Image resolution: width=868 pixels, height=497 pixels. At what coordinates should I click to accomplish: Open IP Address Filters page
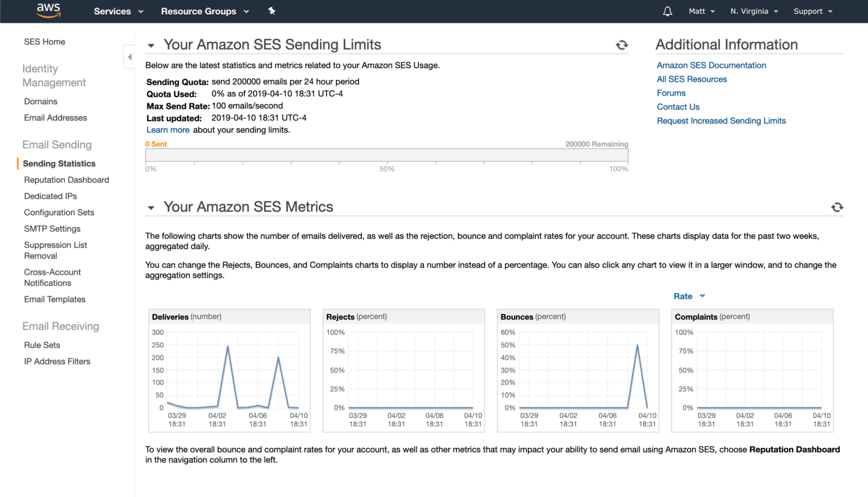click(x=57, y=361)
